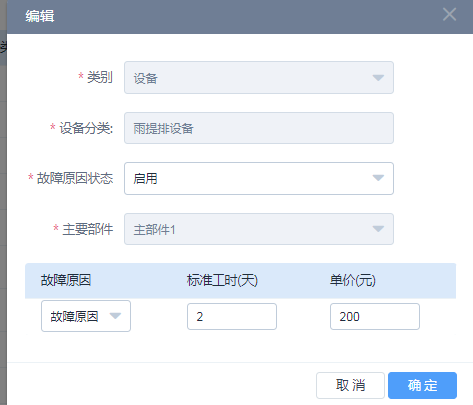This screenshot has height=405, width=473.
Task: Click the 雨提排设备 input field
Action: (x=259, y=128)
